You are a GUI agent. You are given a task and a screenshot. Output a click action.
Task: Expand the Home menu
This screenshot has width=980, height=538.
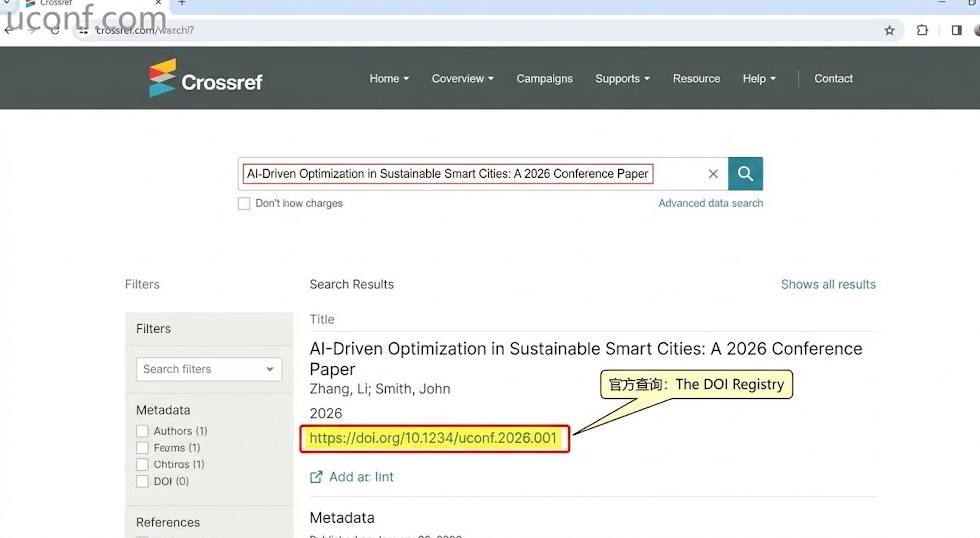pyautogui.click(x=389, y=79)
